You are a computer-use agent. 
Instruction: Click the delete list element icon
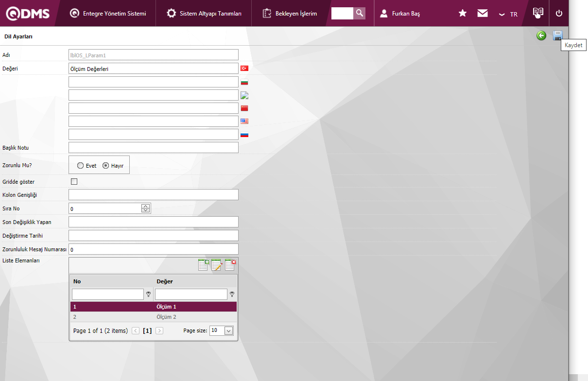230,265
